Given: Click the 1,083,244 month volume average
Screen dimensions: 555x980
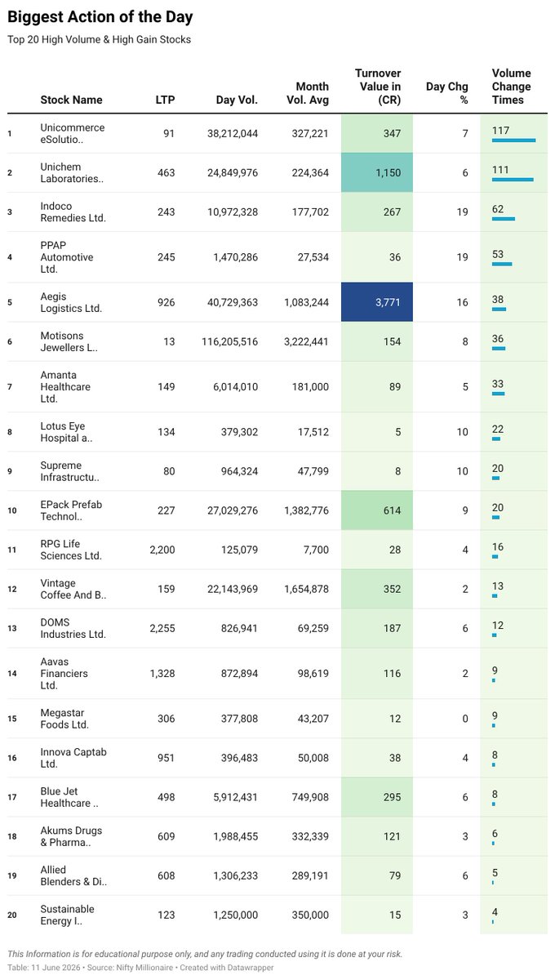Looking at the screenshot, I should click(307, 302).
